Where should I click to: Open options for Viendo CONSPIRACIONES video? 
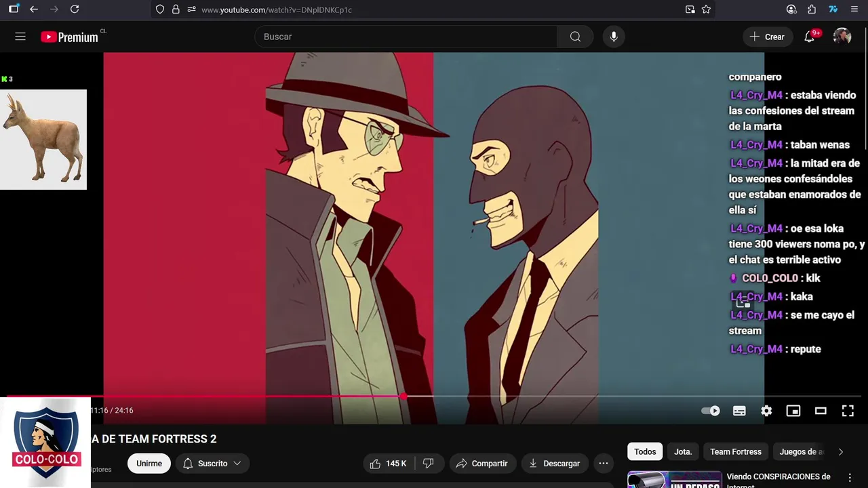(x=849, y=478)
